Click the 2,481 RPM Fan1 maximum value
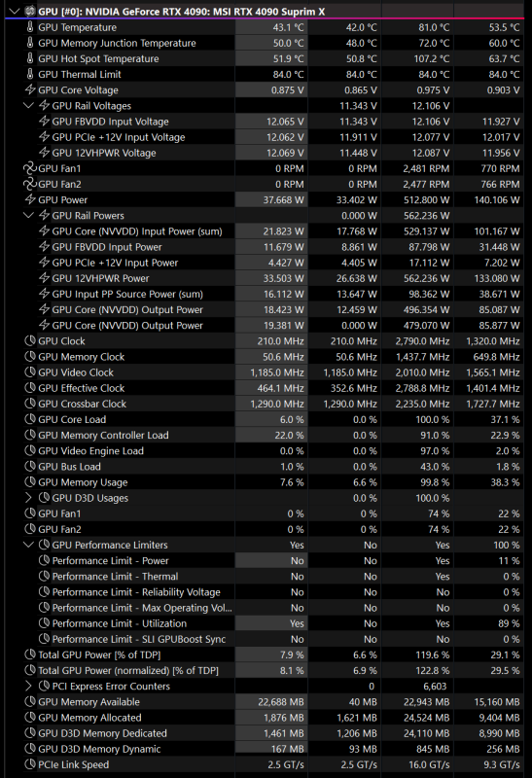This screenshot has width=532, height=778. point(426,168)
